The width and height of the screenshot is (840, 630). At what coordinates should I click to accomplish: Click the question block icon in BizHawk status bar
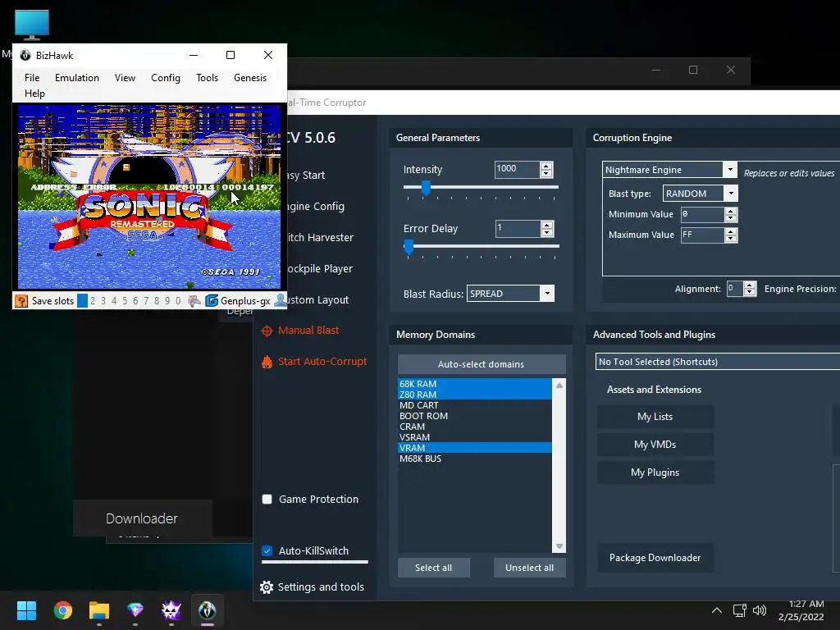pos(21,300)
